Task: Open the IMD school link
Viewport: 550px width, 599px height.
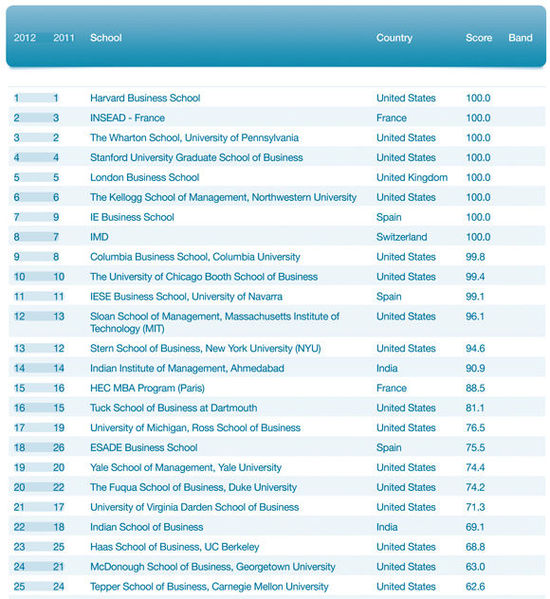Action: [99, 237]
